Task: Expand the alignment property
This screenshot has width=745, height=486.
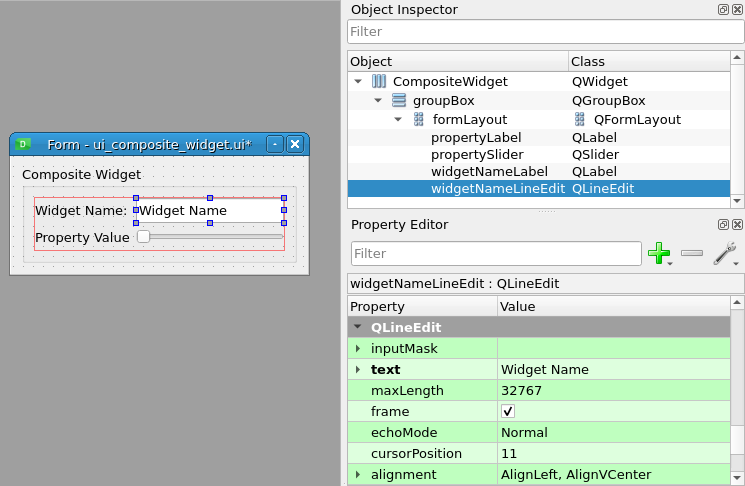Action: click(x=358, y=474)
